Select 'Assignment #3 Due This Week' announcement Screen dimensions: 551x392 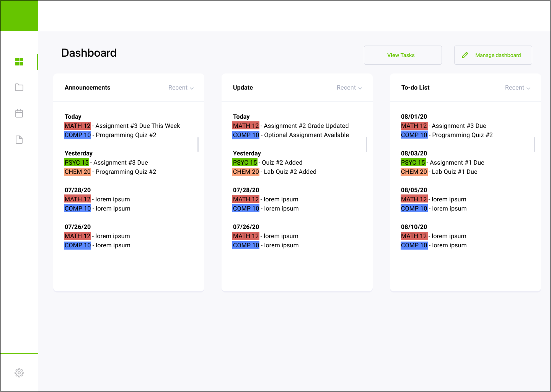[x=122, y=126]
